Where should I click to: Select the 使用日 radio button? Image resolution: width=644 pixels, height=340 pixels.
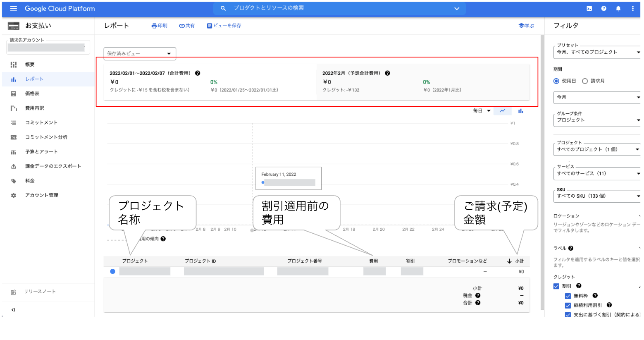(x=556, y=81)
